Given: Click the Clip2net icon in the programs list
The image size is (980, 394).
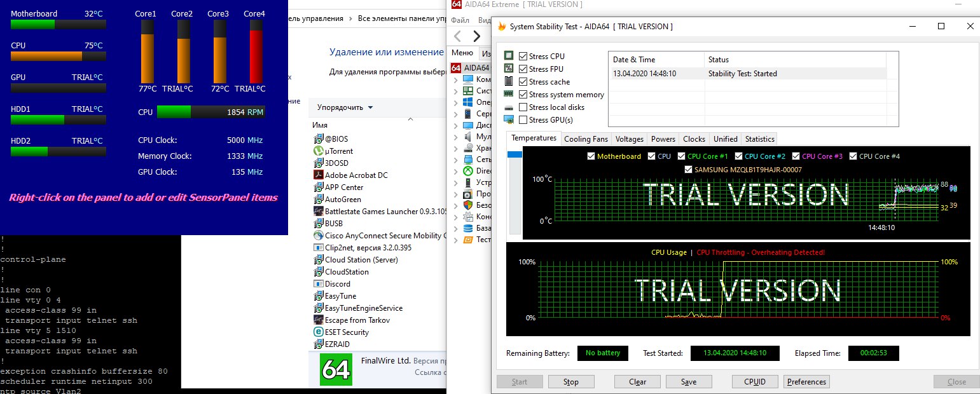Looking at the screenshot, I should click(319, 247).
